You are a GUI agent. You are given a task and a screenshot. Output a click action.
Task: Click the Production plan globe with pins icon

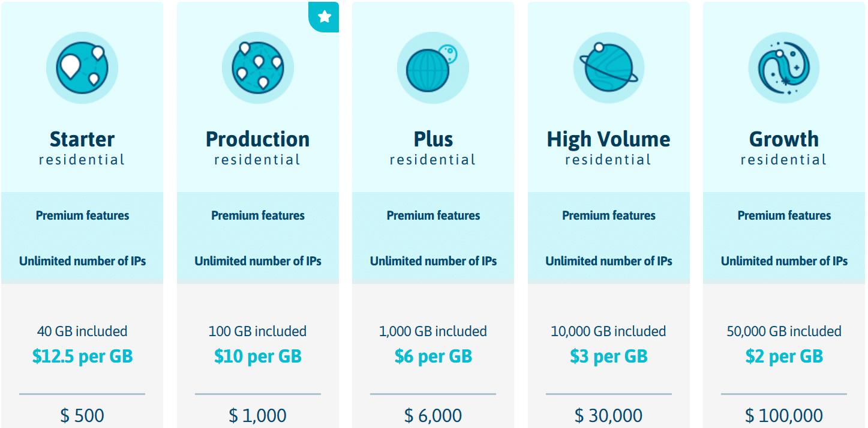click(x=257, y=68)
